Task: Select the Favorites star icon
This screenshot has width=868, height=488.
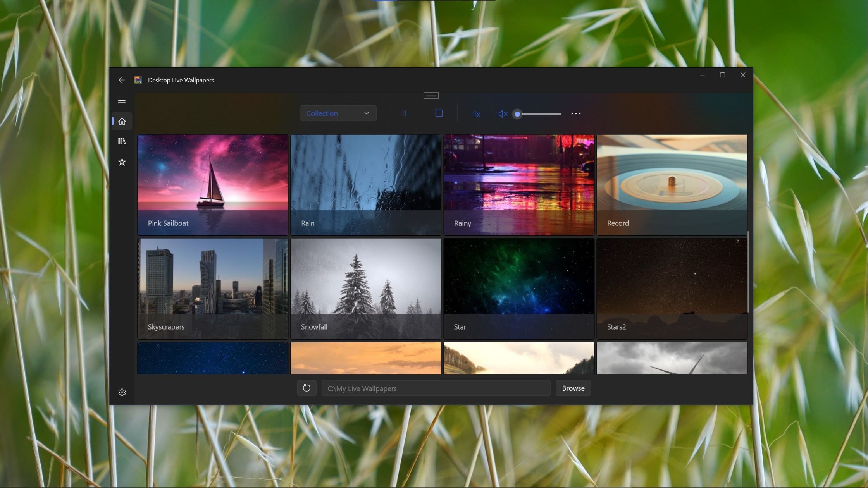Action: point(122,162)
